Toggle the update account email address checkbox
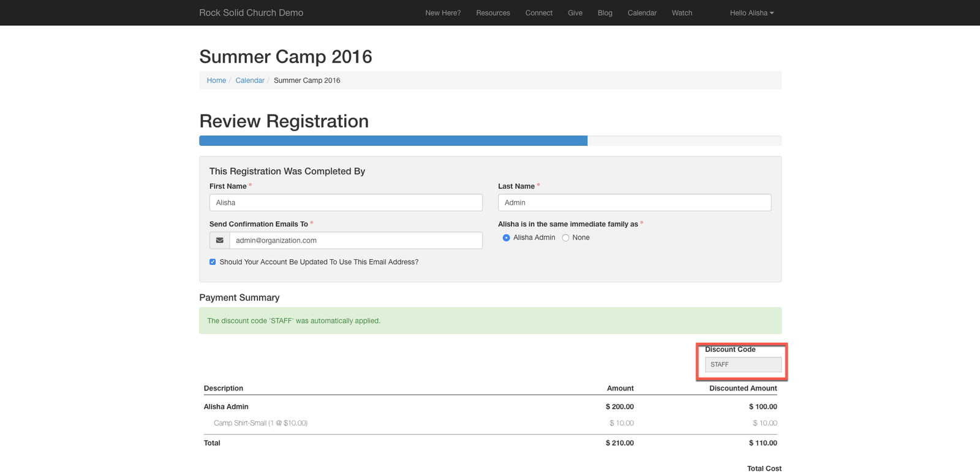980x472 pixels. point(213,262)
